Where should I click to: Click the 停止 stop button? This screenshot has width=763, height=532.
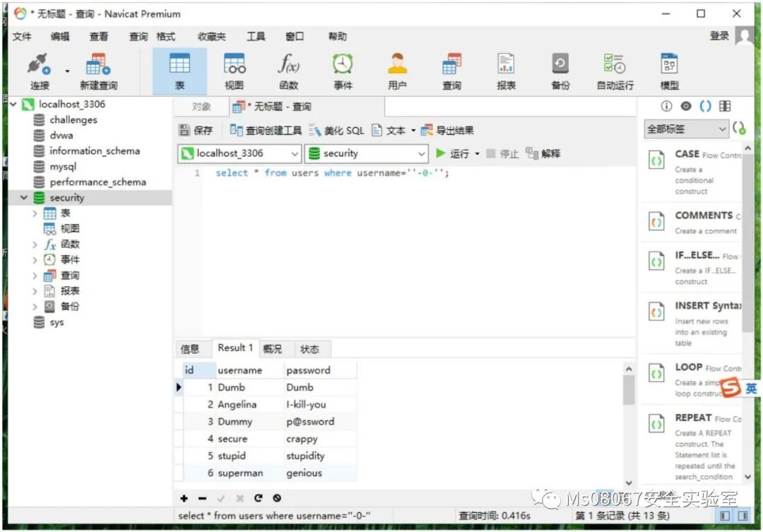503,153
